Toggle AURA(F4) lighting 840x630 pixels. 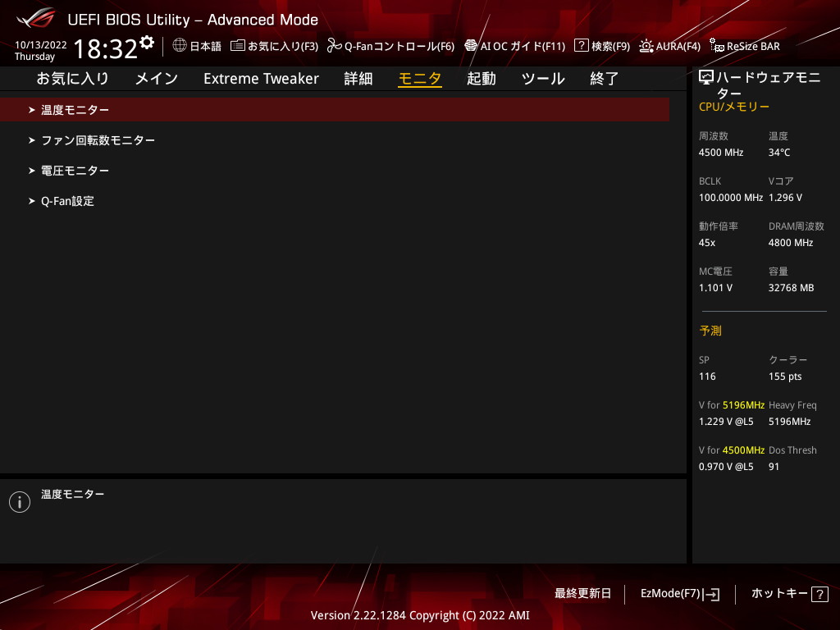click(x=669, y=46)
